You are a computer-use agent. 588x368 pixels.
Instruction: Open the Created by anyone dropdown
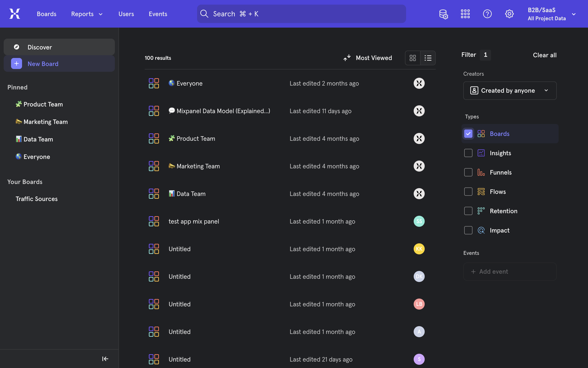coord(510,91)
